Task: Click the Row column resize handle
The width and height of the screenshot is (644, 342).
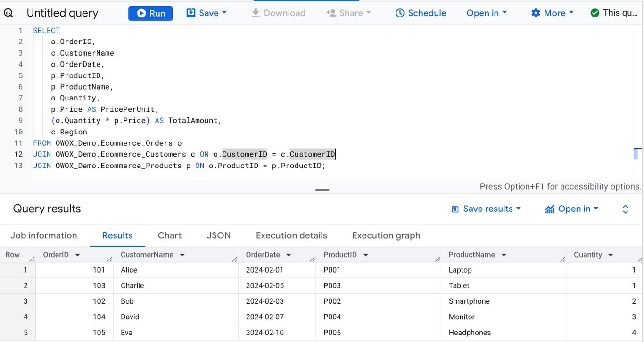Action: tap(32, 259)
